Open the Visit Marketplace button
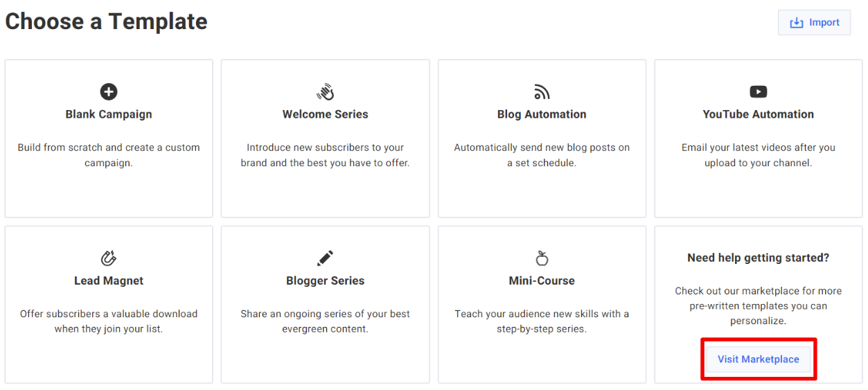 point(759,359)
